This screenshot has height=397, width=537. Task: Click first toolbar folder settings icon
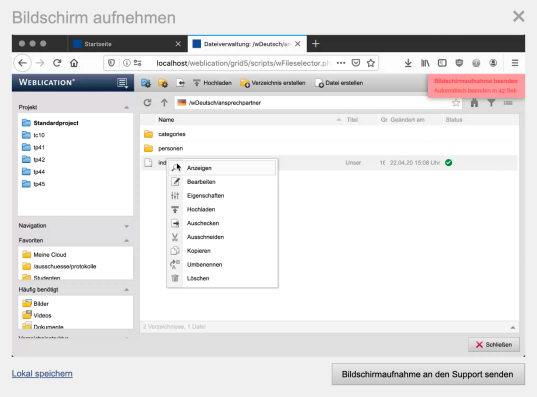click(x=146, y=83)
